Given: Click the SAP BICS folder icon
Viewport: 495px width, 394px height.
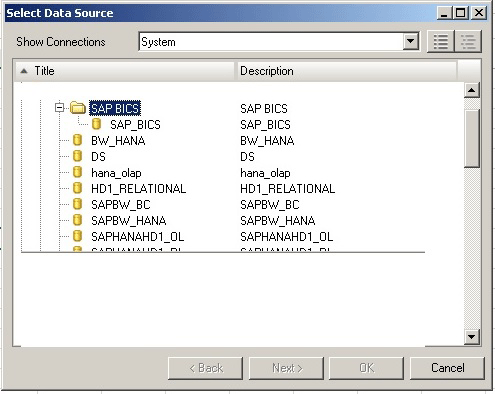Looking at the screenshot, I should point(78,108).
